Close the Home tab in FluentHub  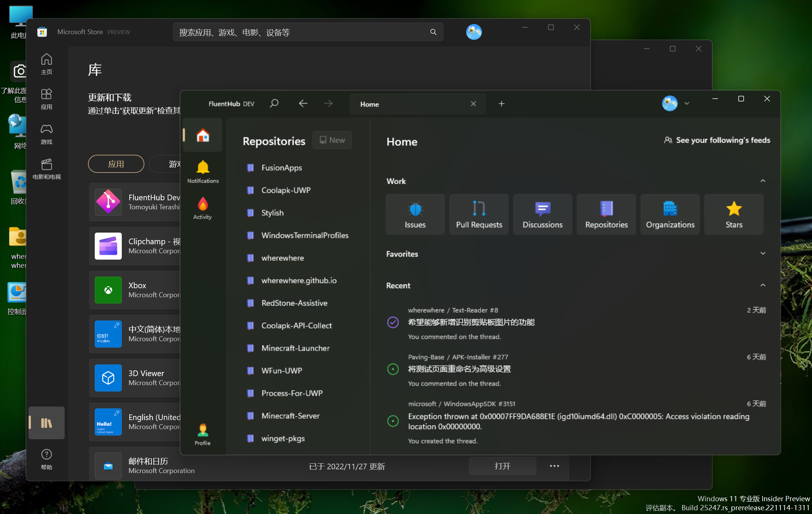point(473,104)
